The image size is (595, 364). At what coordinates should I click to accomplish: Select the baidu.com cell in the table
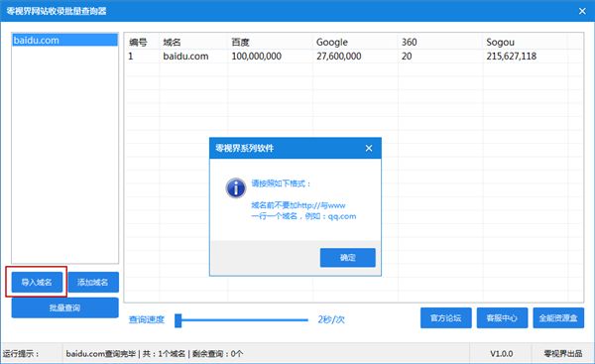(x=186, y=57)
